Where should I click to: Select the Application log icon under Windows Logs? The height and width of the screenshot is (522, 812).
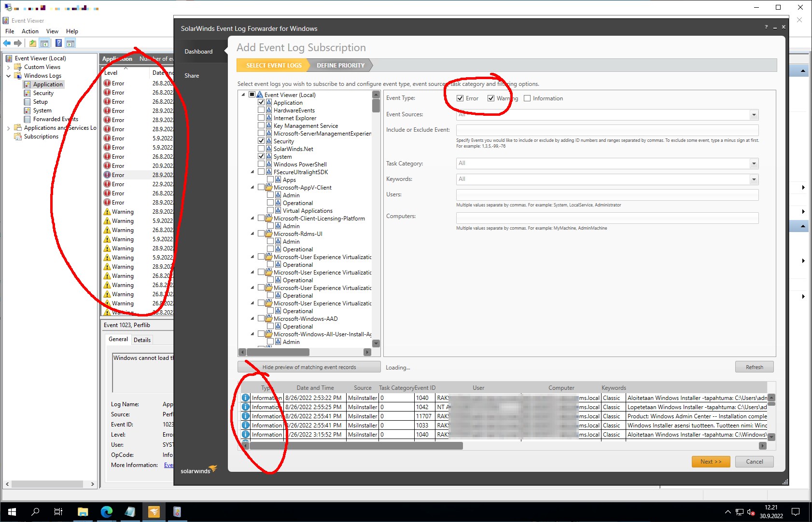click(27, 84)
